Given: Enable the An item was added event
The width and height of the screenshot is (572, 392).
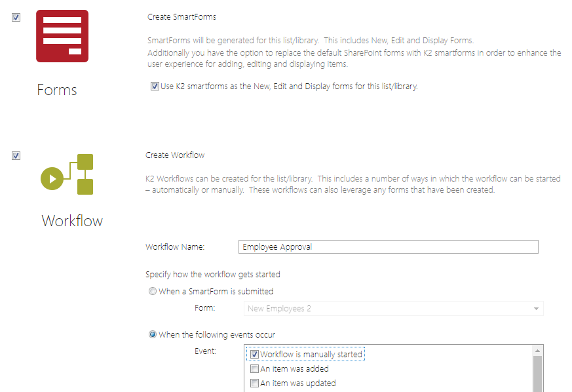Looking at the screenshot, I should [x=255, y=369].
